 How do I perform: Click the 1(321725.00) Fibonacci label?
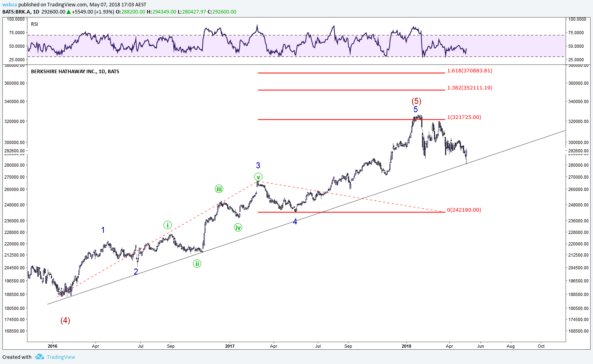click(x=464, y=117)
